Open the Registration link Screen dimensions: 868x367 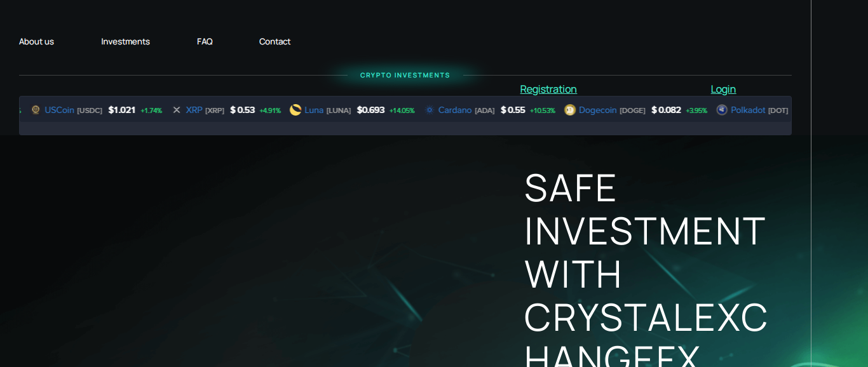[548, 89]
